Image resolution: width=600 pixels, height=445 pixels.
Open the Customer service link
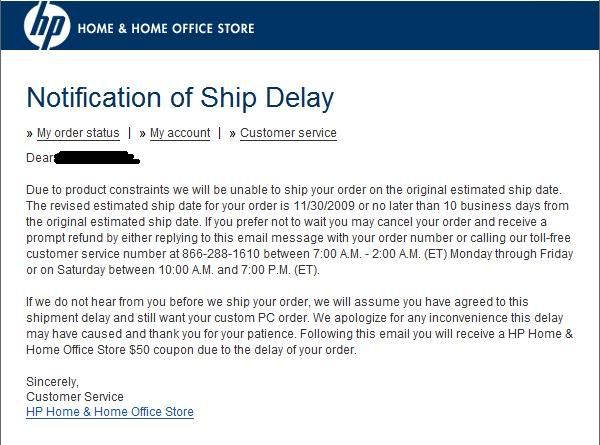pyautogui.click(x=288, y=133)
